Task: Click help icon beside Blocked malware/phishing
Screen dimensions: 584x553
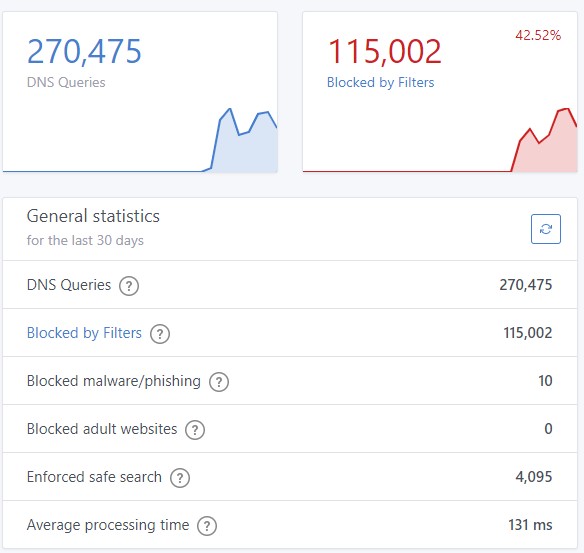Action: tap(219, 382)
